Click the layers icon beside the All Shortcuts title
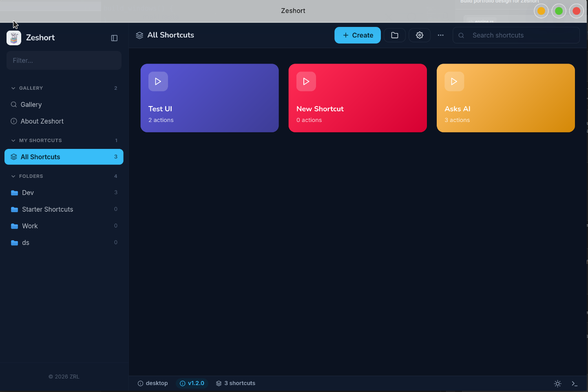 click(139, 35)
